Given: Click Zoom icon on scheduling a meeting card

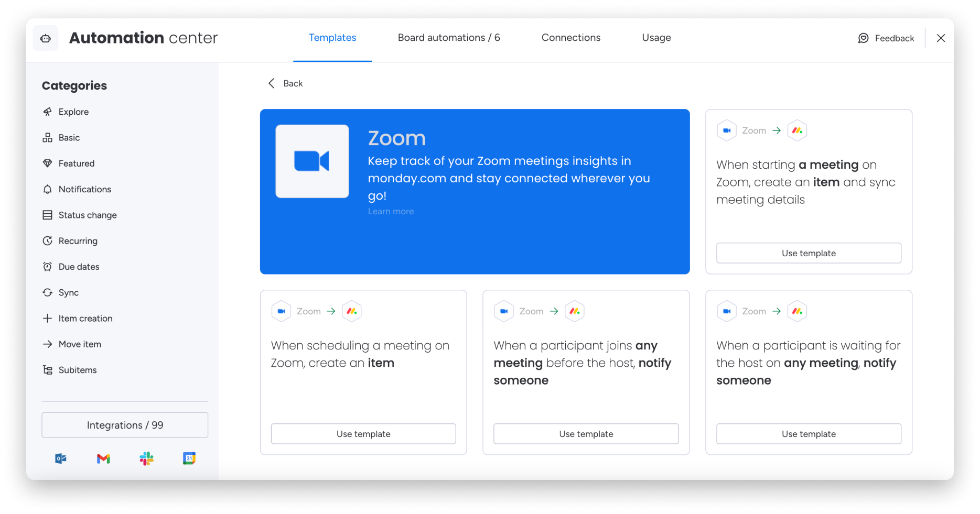Looking at the screenshot, I should tap(281, 311).
